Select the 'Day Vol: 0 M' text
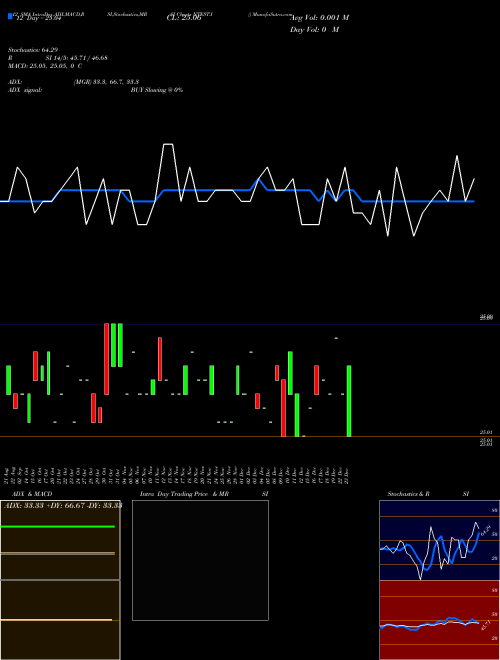The width and height of the screenshot is (500, 660). (314, 29)
